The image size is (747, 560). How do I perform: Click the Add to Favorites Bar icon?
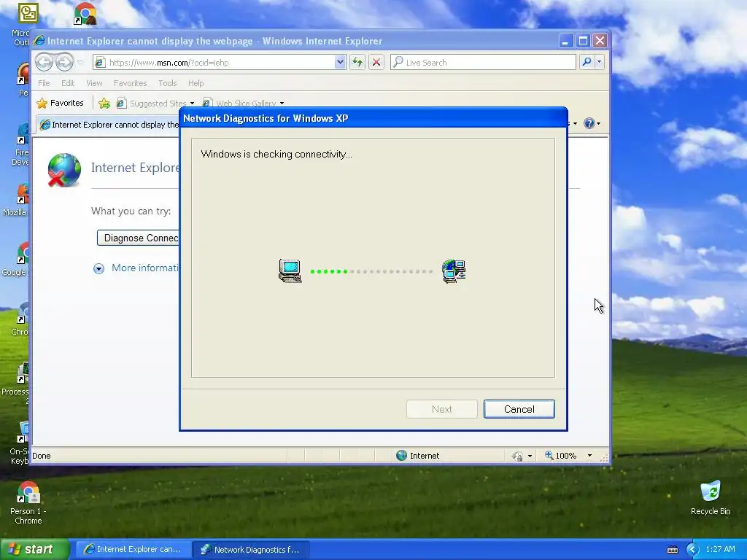pos(104,103)
